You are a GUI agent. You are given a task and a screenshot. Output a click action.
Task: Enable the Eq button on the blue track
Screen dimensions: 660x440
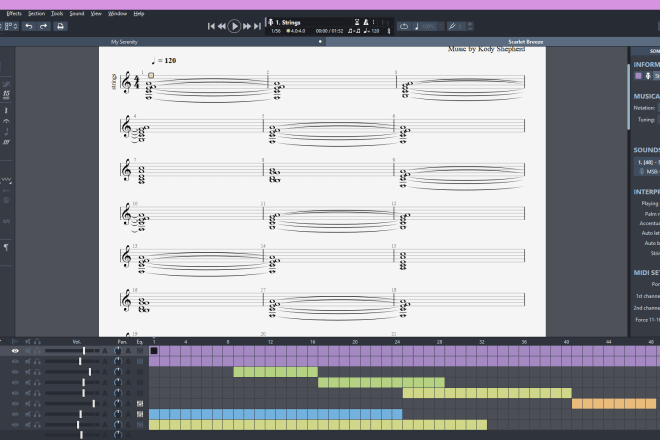(140, 414)
